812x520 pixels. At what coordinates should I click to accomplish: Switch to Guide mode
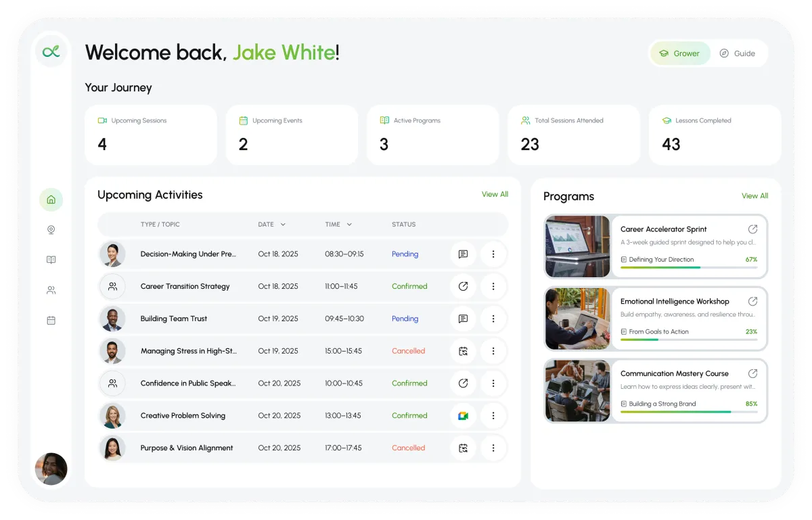point(738,53)
